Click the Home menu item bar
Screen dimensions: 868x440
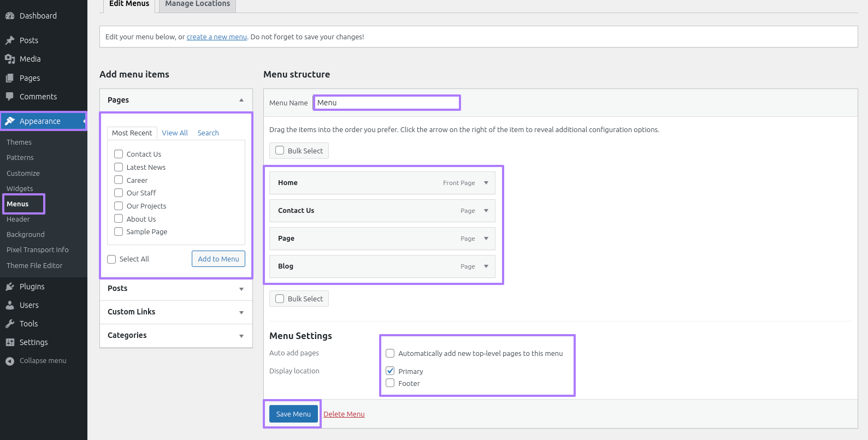click(382, 183)
